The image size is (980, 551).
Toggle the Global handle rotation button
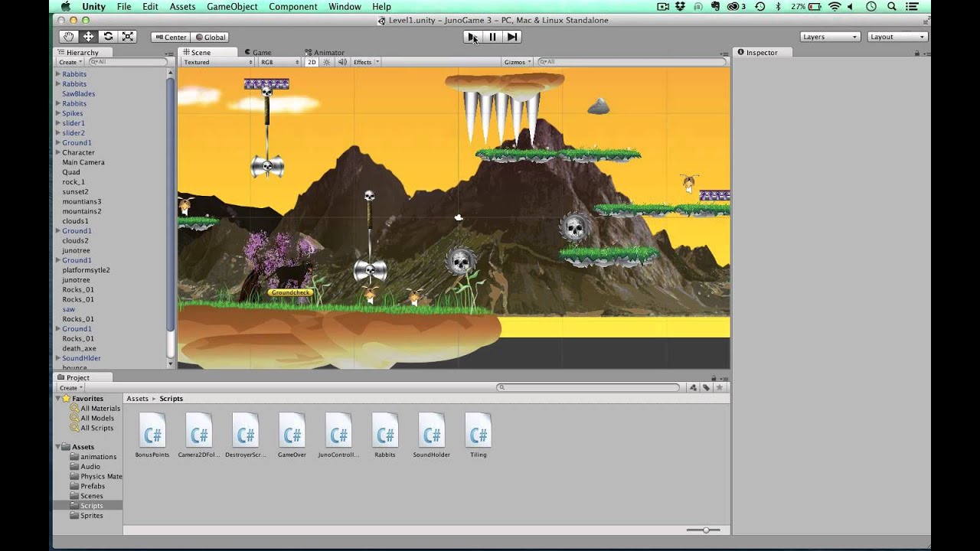click(x=211, y=37)
